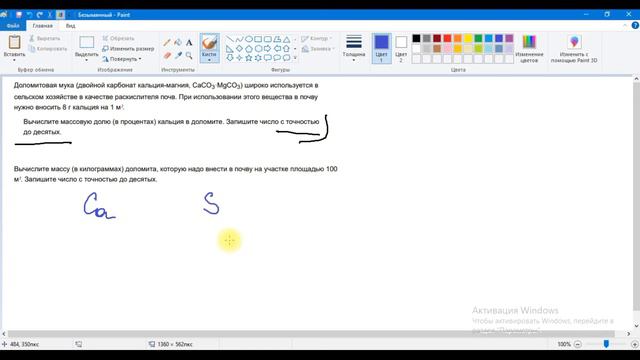Open the Заливка fill dropdown
This screenshot has width=640, height=360.
tap(318, 49)
